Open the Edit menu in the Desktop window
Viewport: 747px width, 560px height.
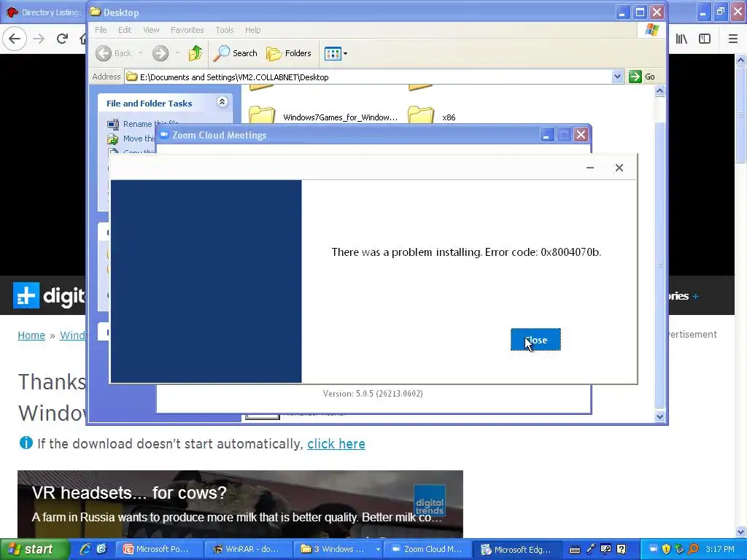coord(125,30)
